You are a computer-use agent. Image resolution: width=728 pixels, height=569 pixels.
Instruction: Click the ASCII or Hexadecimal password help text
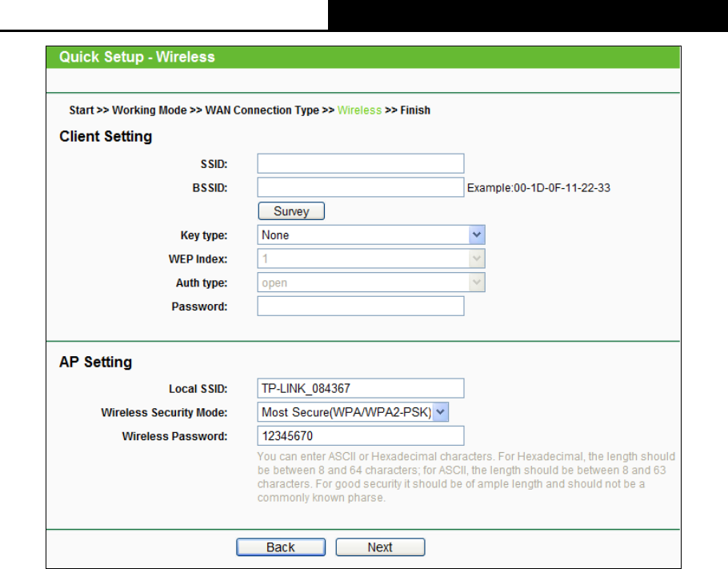(x=466, y=477)
